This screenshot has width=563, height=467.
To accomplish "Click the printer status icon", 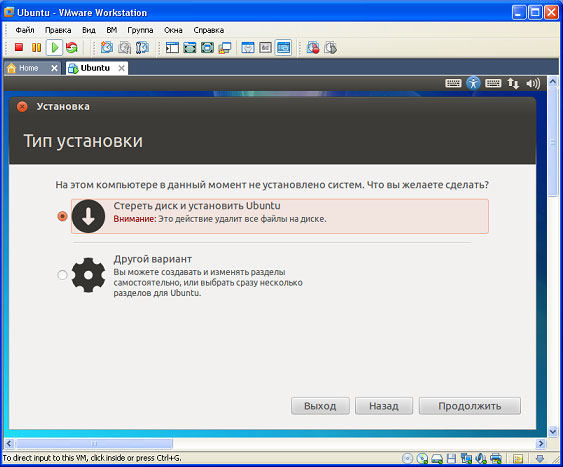I will click(x=496, y=458).
